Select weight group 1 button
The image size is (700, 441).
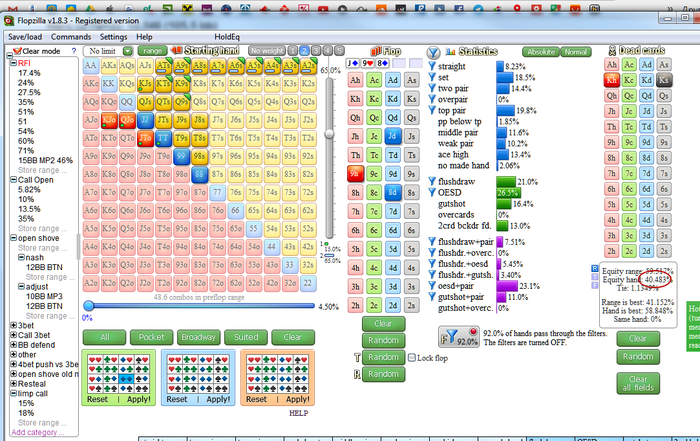click(293, 51)
